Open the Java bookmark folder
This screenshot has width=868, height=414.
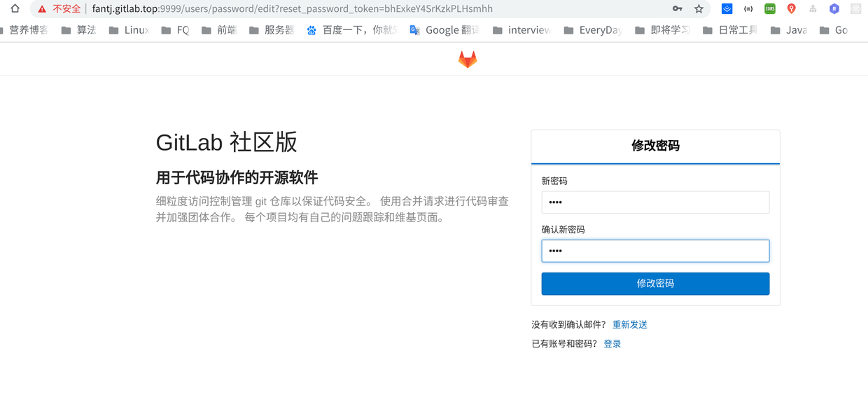[789, 30]
